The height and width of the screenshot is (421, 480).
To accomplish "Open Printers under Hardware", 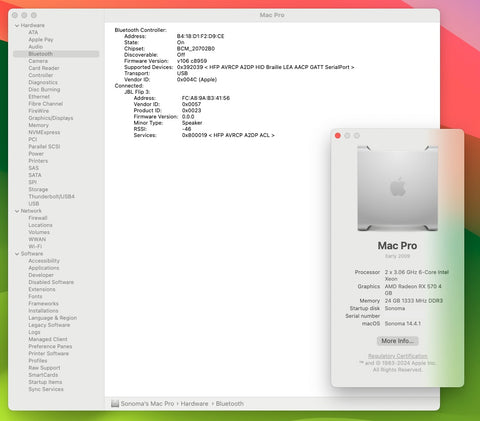I will (x=38, y=161).
